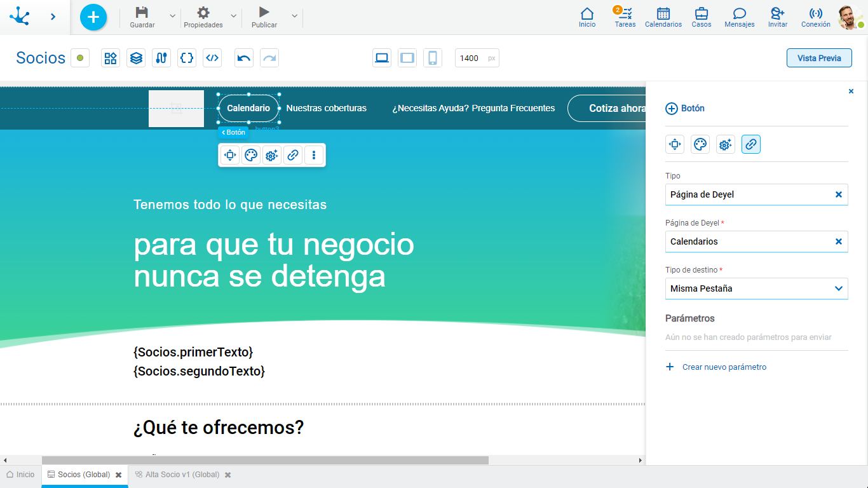Screen dimensions: 868x488
Task: Open the layers stack icon
Action: (x=136, y=58)
